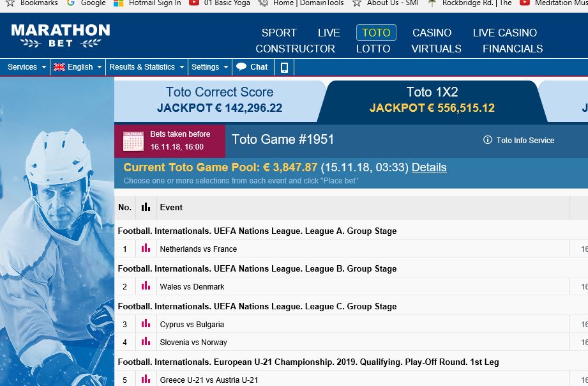The image size is (588, 386).
Task: Open statistics for Cyprus vs Bulgaria
Action: tap(146, 324)
